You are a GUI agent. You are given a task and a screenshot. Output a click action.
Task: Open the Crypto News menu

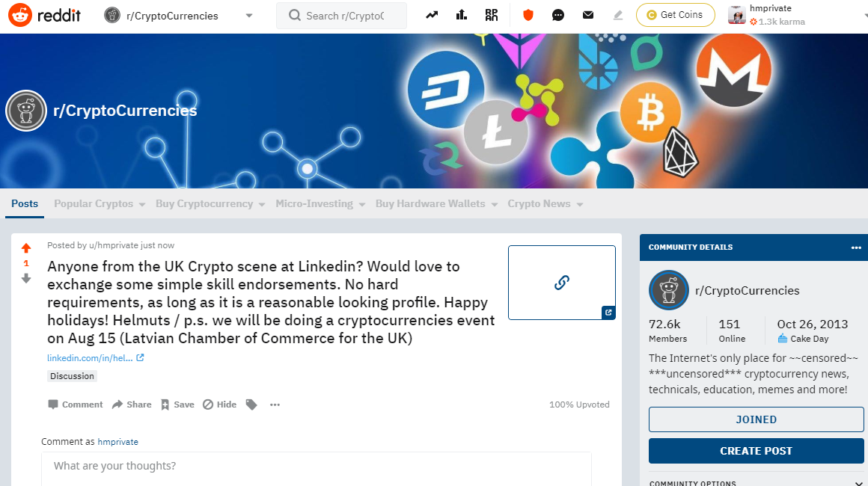(545, 204)
